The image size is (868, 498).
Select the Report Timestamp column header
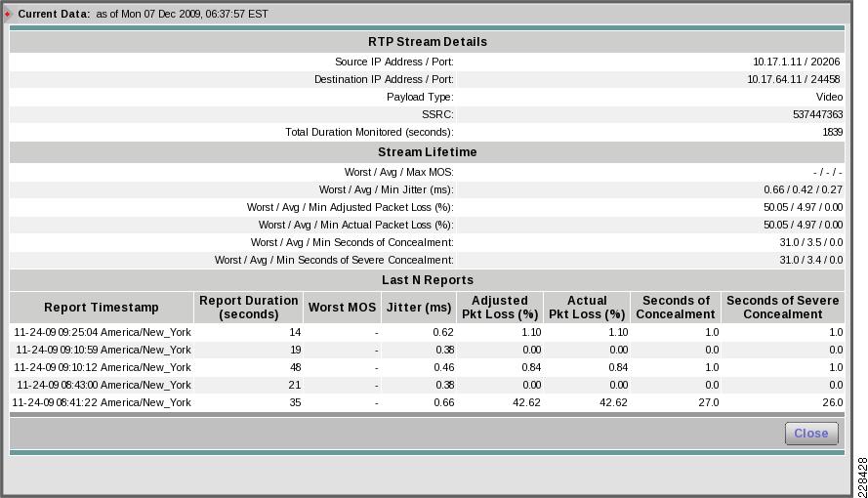[102, 308]
